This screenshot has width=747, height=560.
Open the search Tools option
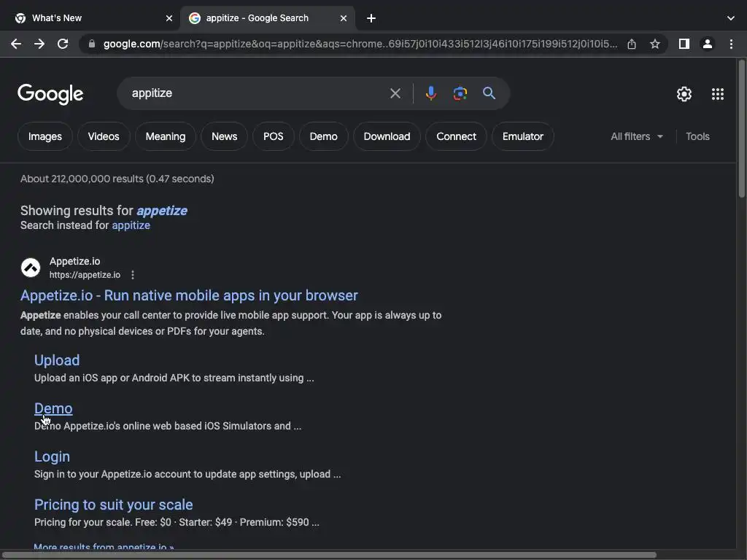[697, 136]
